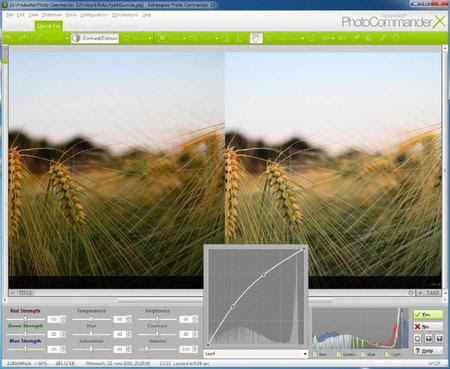Click the Temperature slider handle
This screenshot has height=369, width=450.
tap(91, 319)
